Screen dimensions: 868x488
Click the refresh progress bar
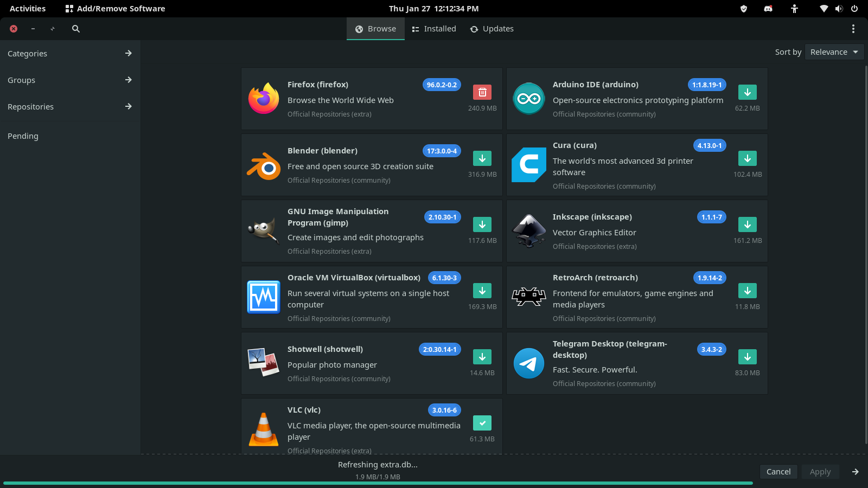(x=378, y=483)
